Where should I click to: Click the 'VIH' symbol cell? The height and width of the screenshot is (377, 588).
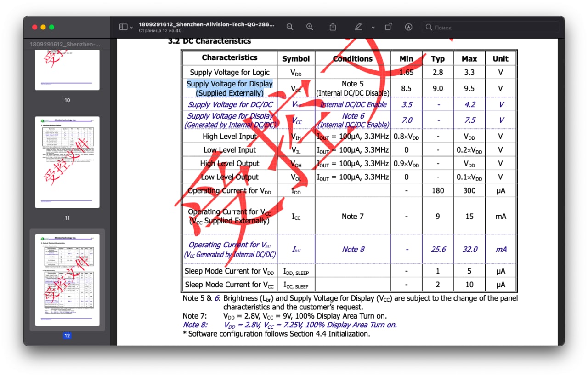coord(296,137)
